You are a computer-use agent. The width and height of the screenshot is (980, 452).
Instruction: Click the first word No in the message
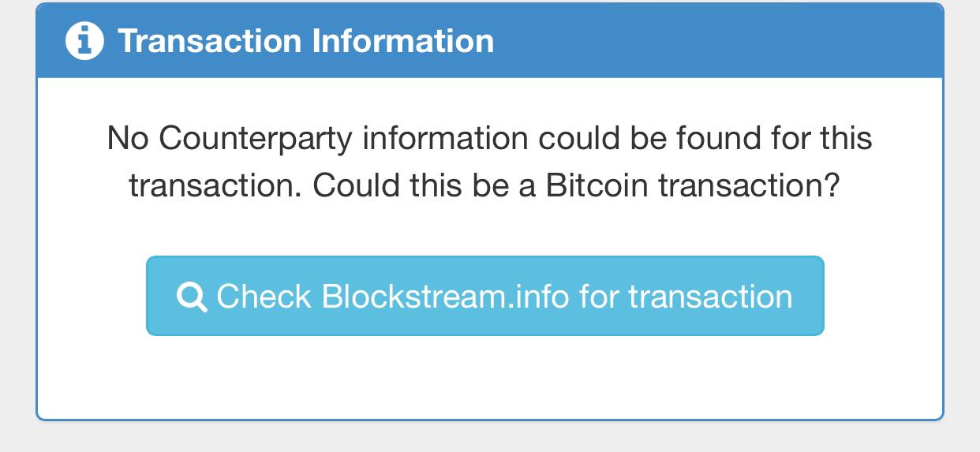point(128,139)
